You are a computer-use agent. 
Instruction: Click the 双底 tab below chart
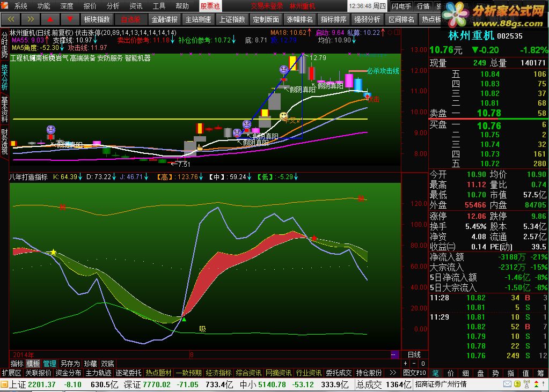[107, 364]
